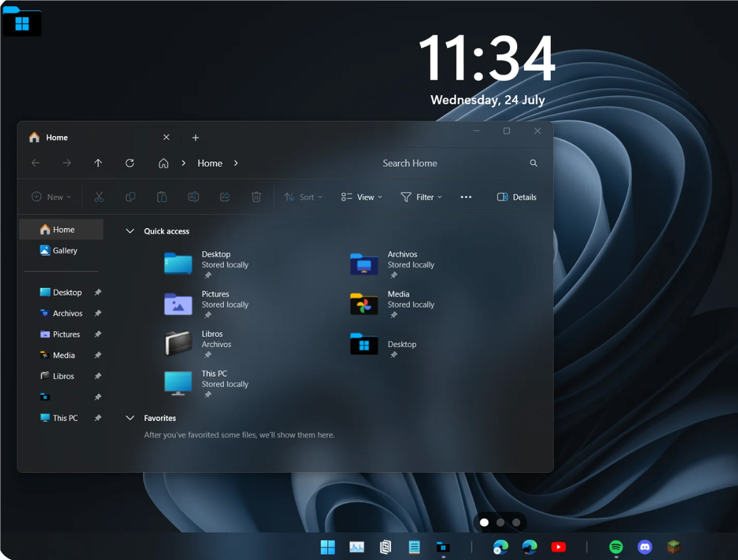Unpin Libros using its sidebar pin
738x560 pixels.
98,376
